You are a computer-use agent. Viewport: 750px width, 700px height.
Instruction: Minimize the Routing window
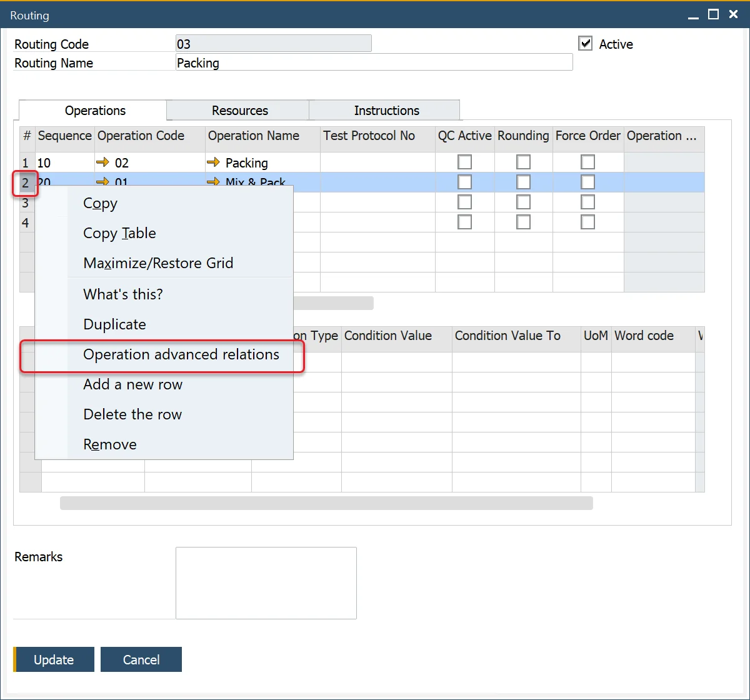point(693,15)
